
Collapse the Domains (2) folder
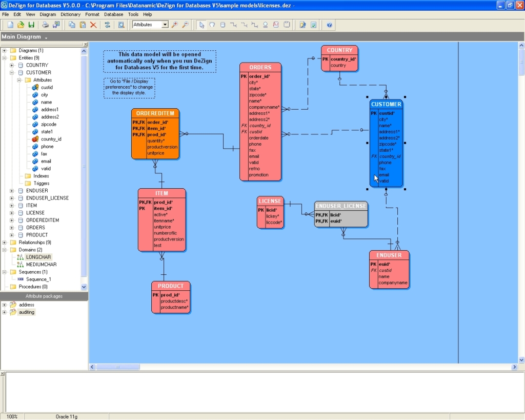pos(4,250)
